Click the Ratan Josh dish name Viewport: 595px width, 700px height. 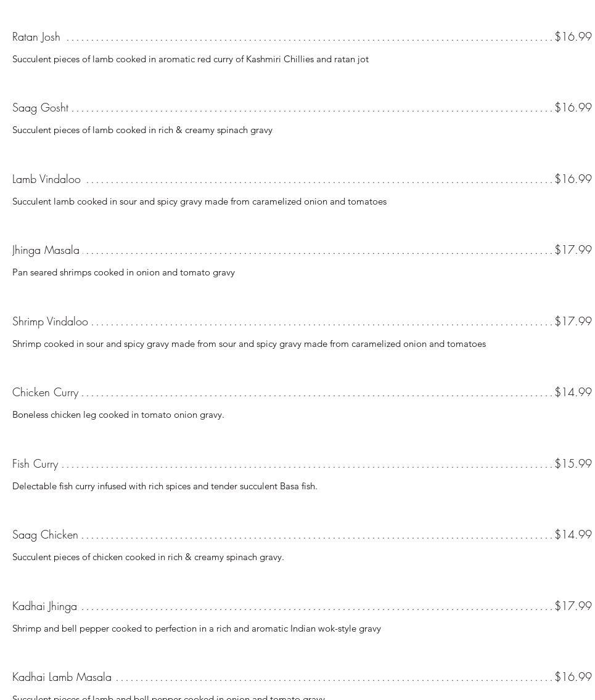click(36, 37)
